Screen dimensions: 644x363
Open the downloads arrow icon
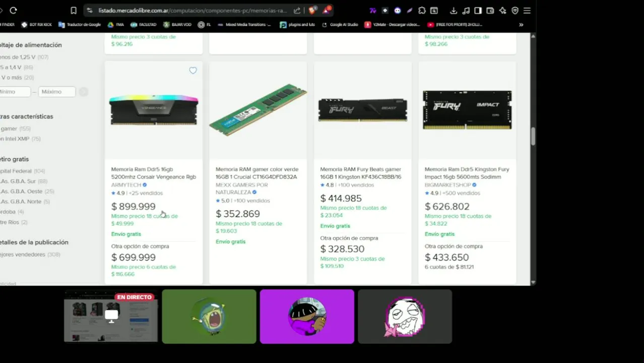[x=454, y=10]
